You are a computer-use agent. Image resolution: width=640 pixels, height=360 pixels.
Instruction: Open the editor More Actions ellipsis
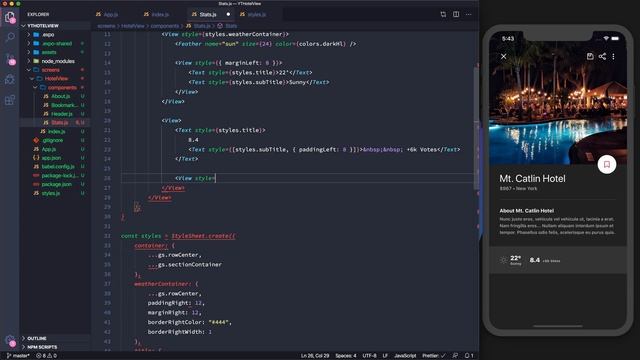tap(469, 14)
